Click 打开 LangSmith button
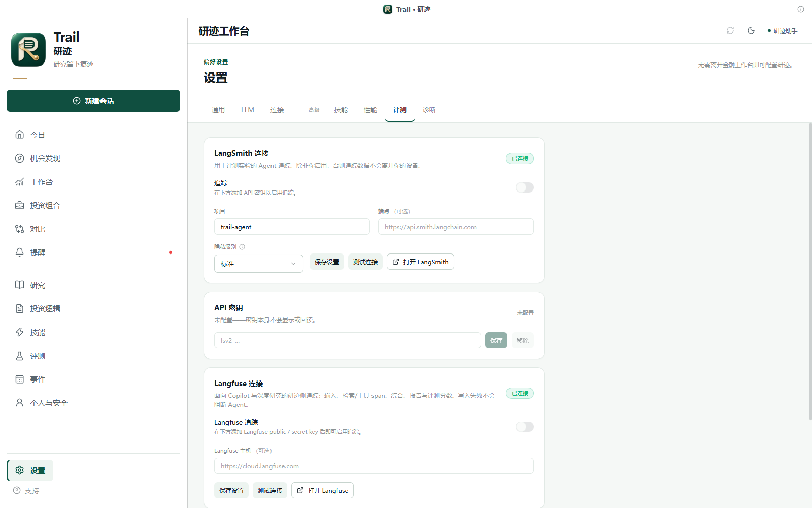This screenshot has width=812, height=508. (x=420, y=262)
